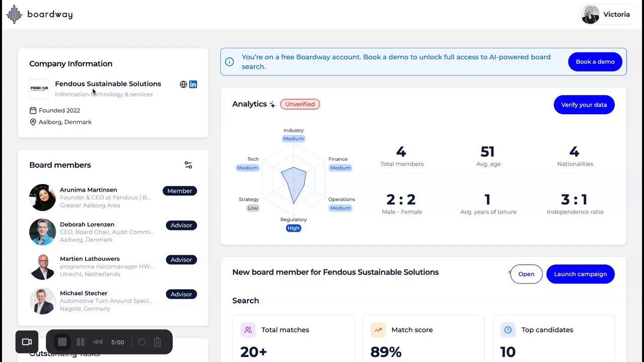The image size is (644, 362).
Task: Click the Strategy Low rating tag
Action: pyautogui.click(x=253, y=208)
